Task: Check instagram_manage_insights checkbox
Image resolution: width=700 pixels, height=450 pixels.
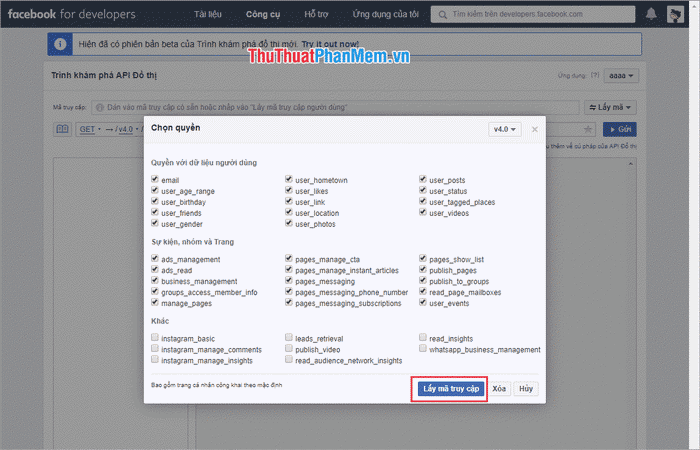Action: (x=155, y=359)
